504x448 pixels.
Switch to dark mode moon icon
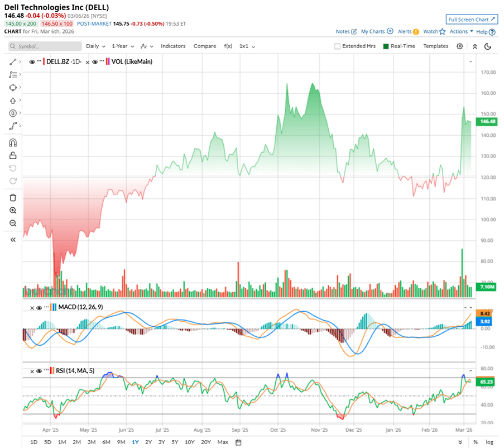click(x=488, y=46)
